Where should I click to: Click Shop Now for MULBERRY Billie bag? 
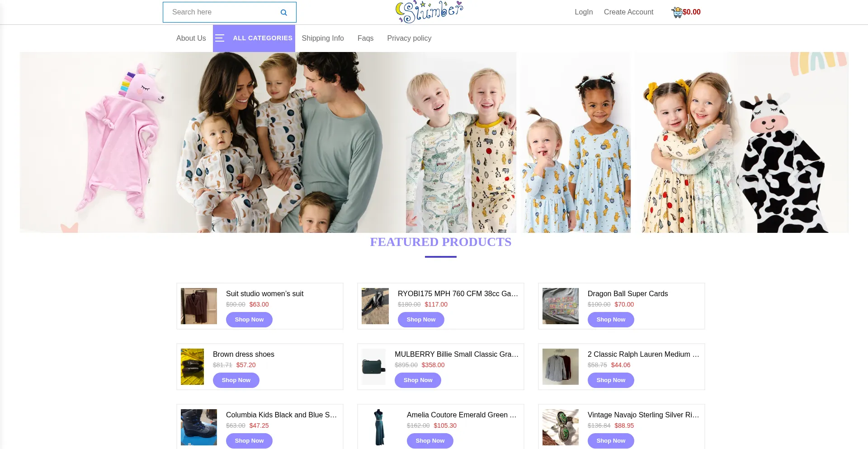(418, 380)
